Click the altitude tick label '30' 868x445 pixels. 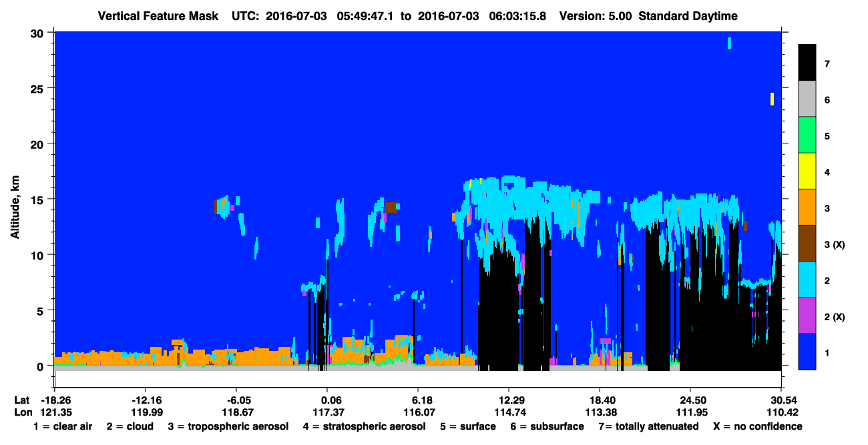pos(38,33)
